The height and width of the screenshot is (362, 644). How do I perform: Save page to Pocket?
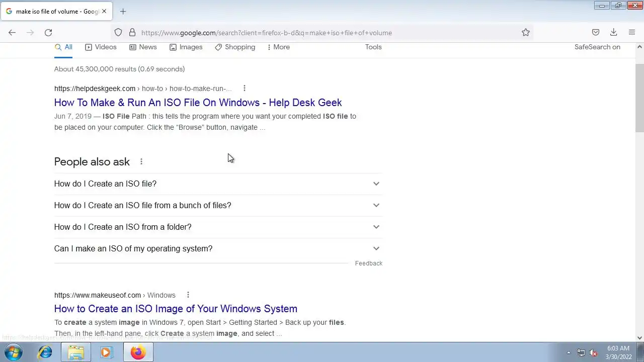point(596,33)
